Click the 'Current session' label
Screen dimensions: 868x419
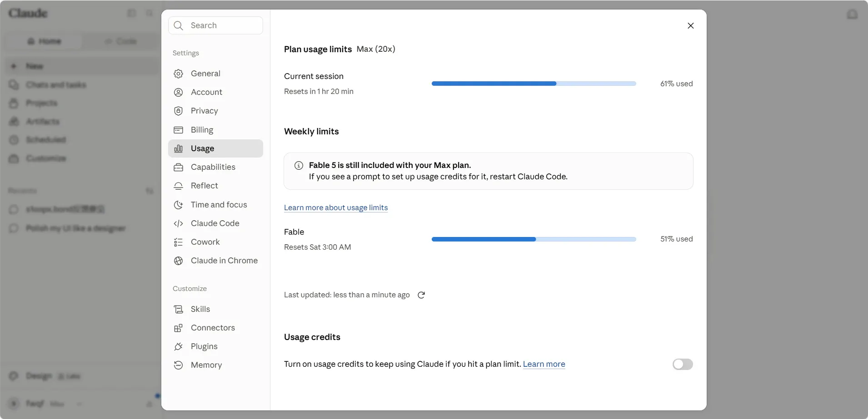tap(314, 76)
